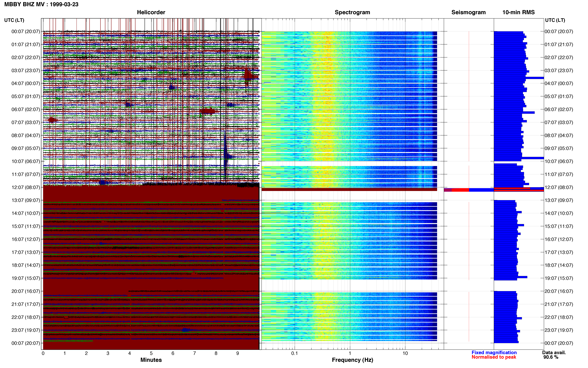
Task: Click right time label '13:07 (09:07)'
Action: [559, 200]
